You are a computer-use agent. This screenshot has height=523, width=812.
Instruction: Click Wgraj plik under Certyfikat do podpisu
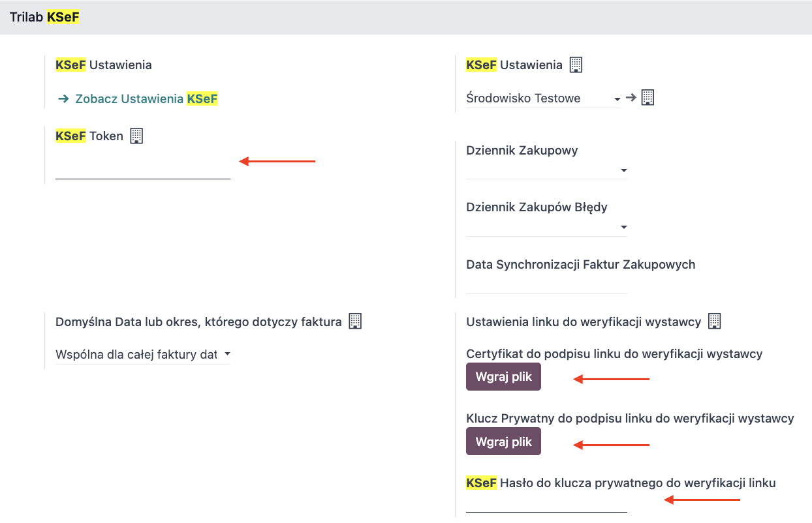point(503,377)
